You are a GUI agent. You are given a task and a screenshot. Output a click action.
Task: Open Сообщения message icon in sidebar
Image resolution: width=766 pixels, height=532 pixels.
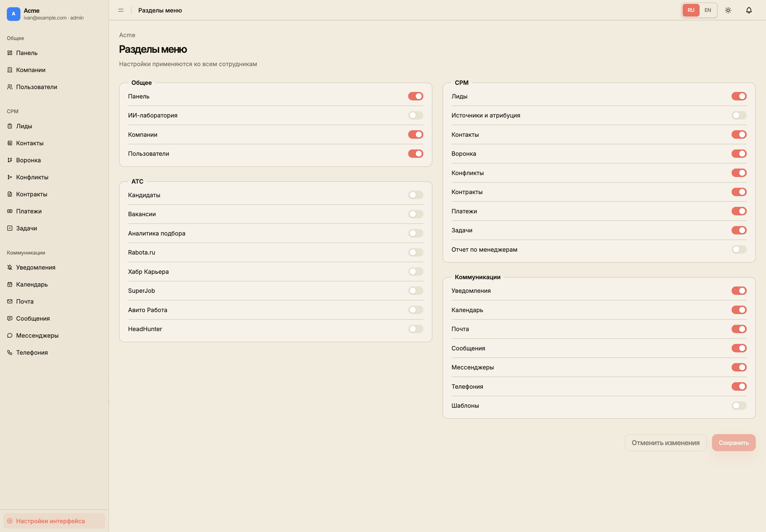coord(10,318)
